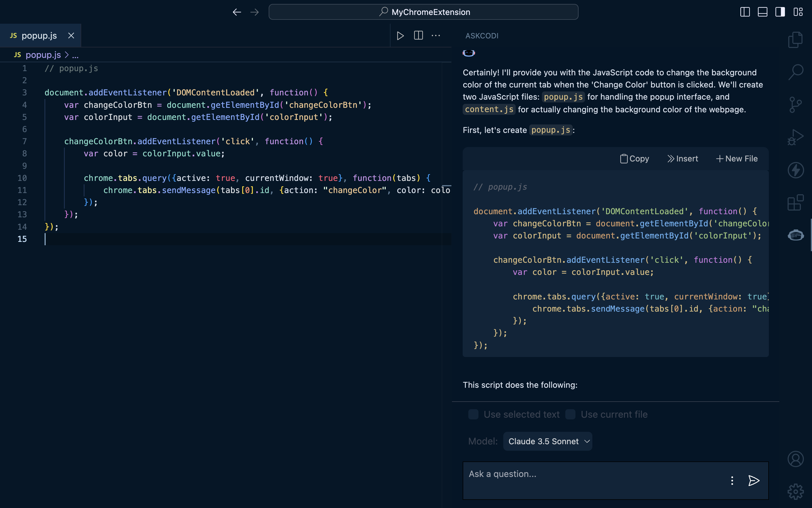
Task: Open the Source Control view icon
Action: point(796,105)
